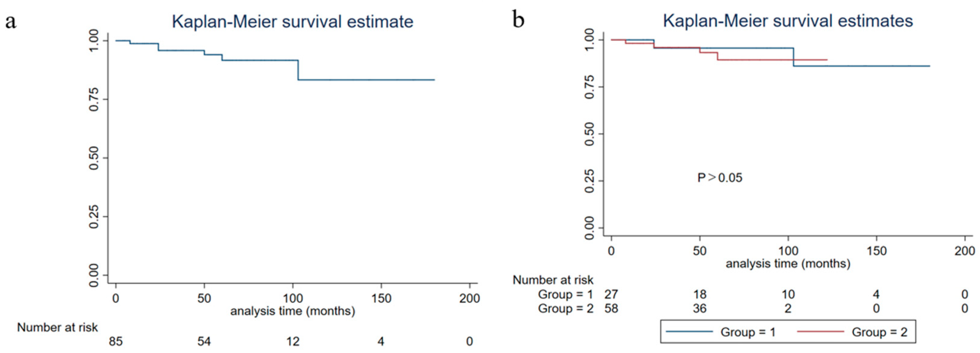Click the value 18 in the Group = 1 row
The height and width of the screenshot is (353, 980).
[x=700, y=294]
